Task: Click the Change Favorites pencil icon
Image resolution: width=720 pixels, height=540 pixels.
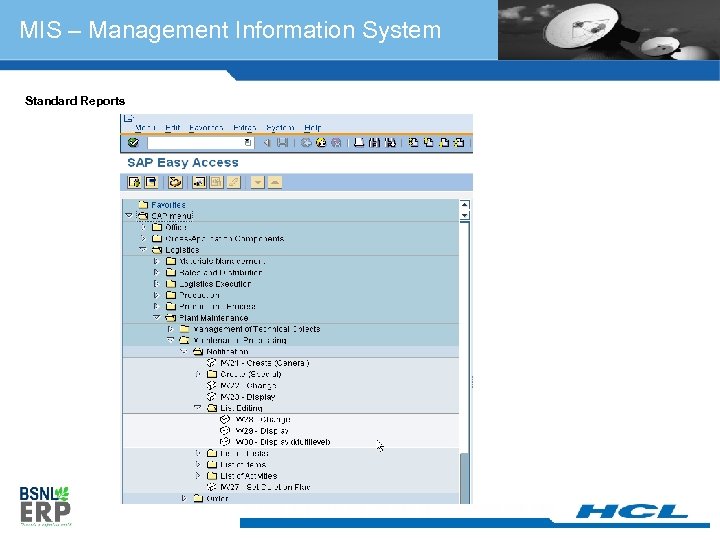Action: [233, 182]
